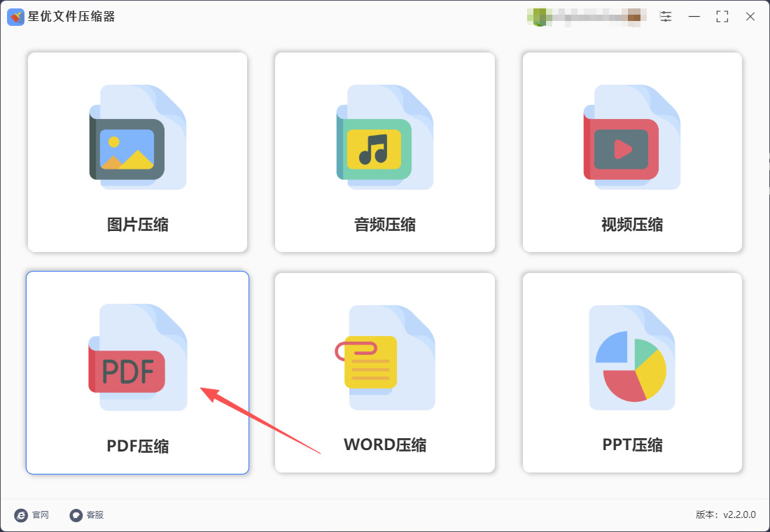
Task: Click the 客服 chat bubble icon
Action: 76,514
